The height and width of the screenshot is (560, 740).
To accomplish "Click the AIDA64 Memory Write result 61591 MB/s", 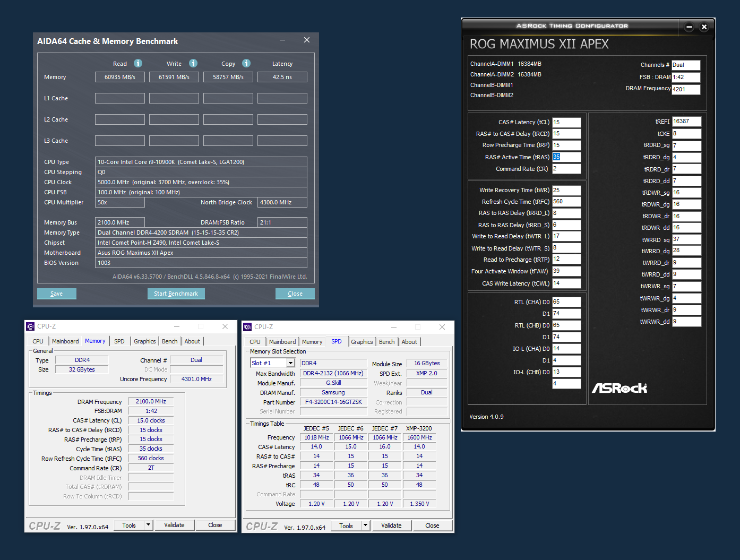I will tap(174, 77).
